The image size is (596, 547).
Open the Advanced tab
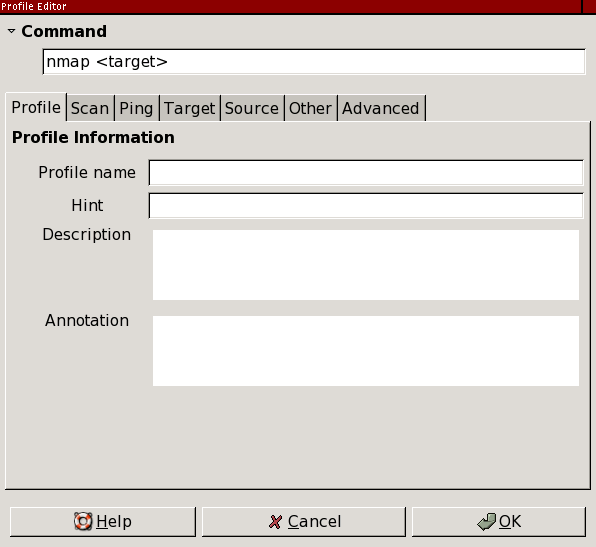click(x=381, y=108)
